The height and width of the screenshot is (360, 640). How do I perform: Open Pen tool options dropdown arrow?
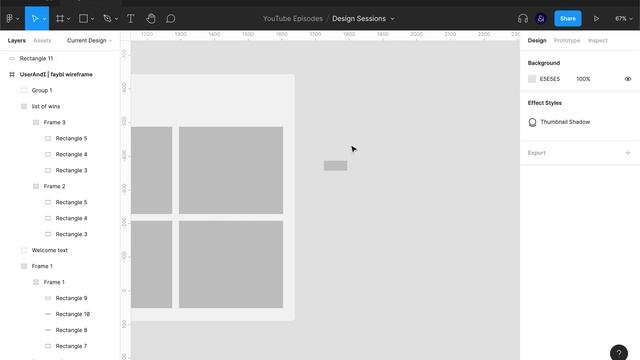click(116, 19)
